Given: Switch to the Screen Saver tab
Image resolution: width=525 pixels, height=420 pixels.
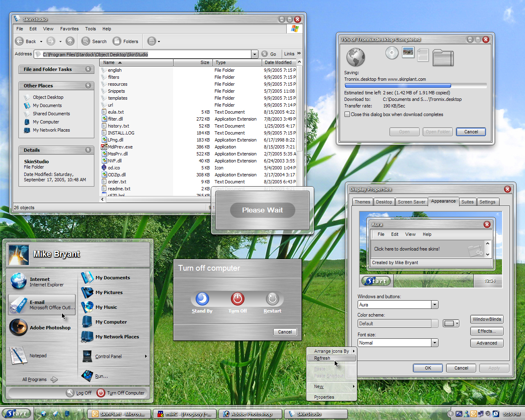Looking at the screenshot, I should 411,202.
